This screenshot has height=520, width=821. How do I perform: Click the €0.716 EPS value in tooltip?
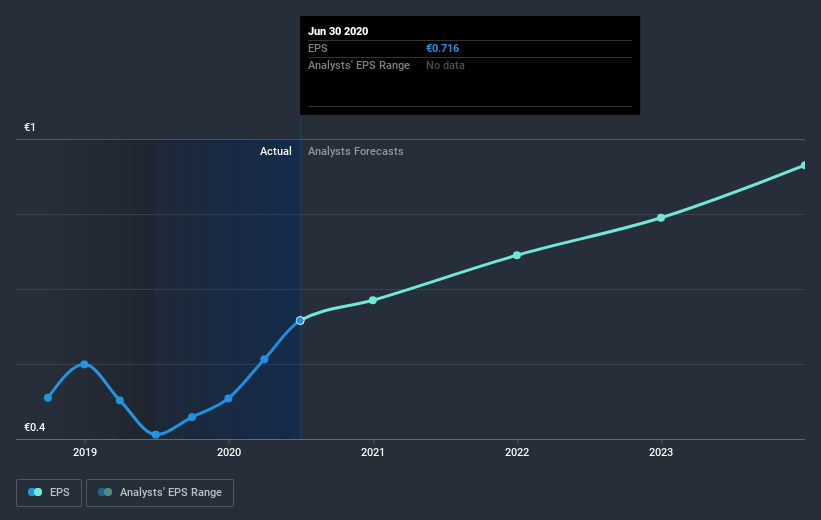[x=442, y=48]
